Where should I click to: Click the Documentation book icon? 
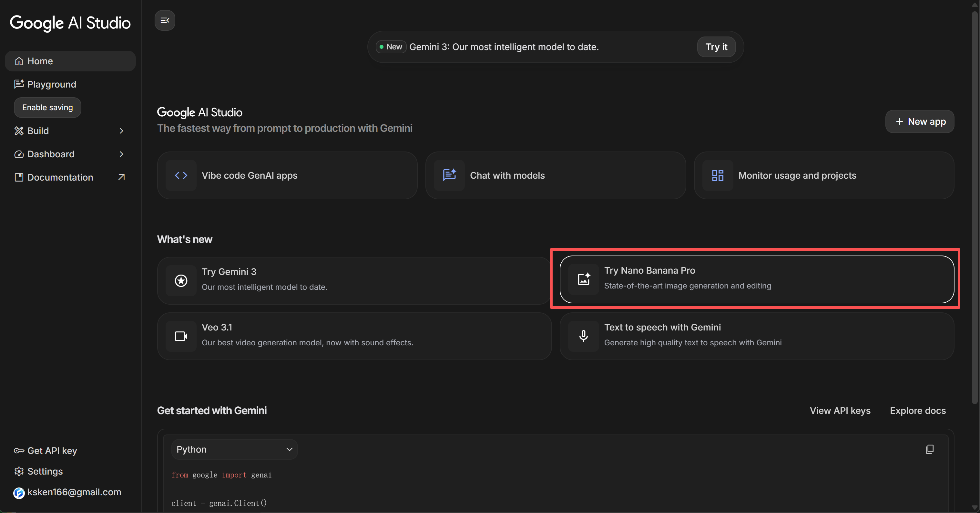tap(19, 177)
